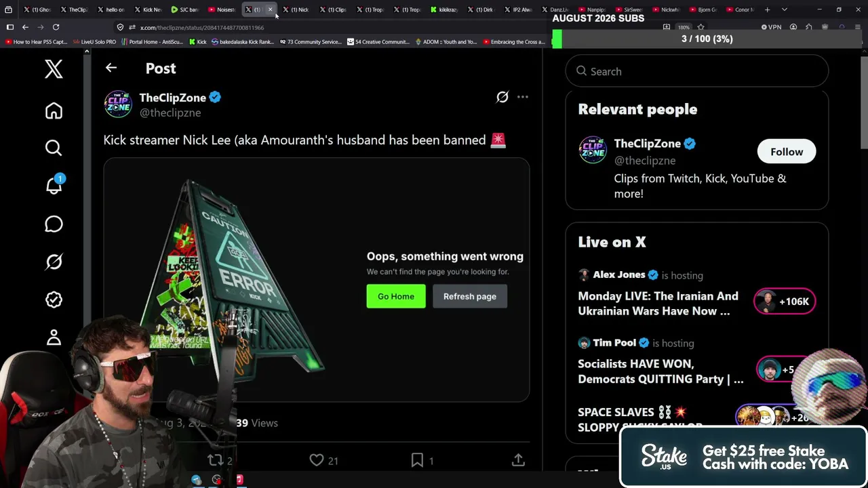This screenshot has width=868, height=488.
Task: Open the LiveU Solo PRO bookmark
Action: tap(94, 42)
